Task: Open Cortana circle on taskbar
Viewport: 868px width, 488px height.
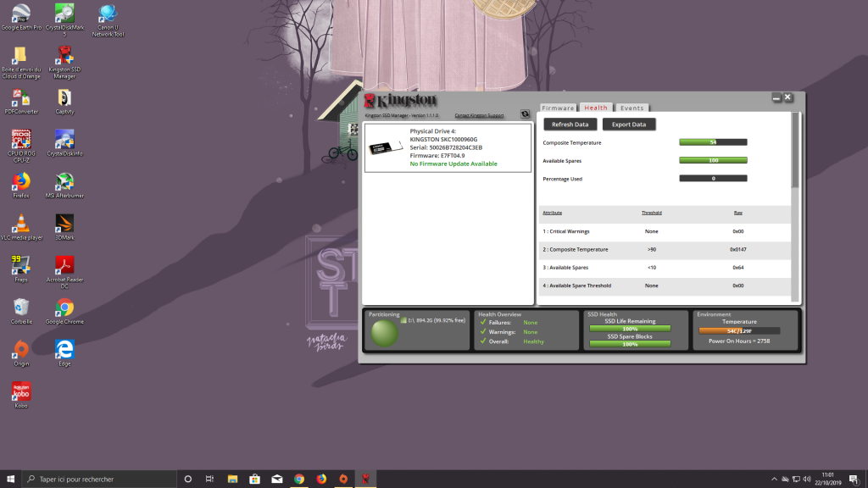Action: coord(187,479)
